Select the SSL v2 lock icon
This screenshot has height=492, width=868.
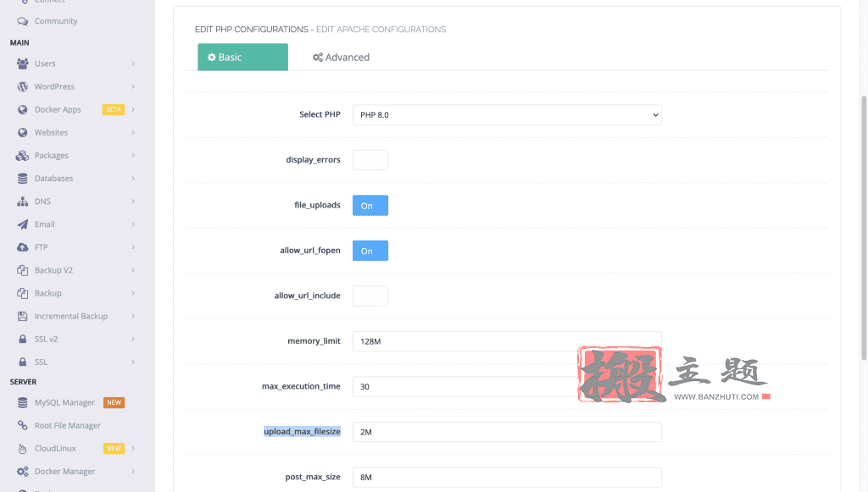[22, 339]
